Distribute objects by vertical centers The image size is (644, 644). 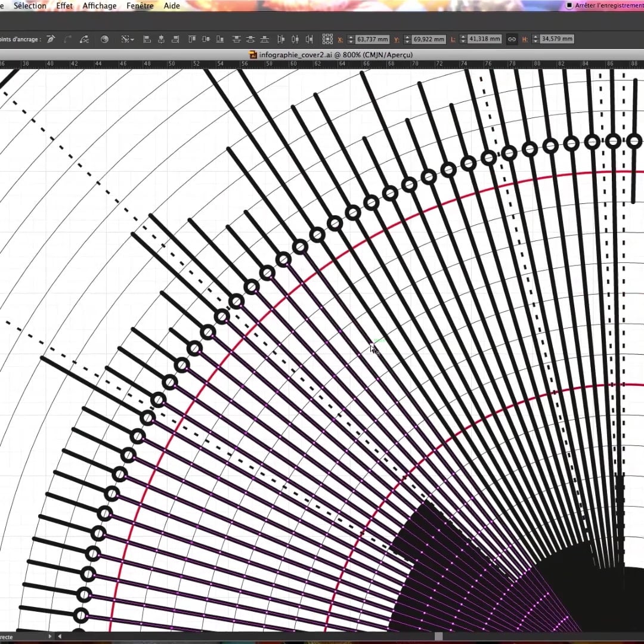250,39
